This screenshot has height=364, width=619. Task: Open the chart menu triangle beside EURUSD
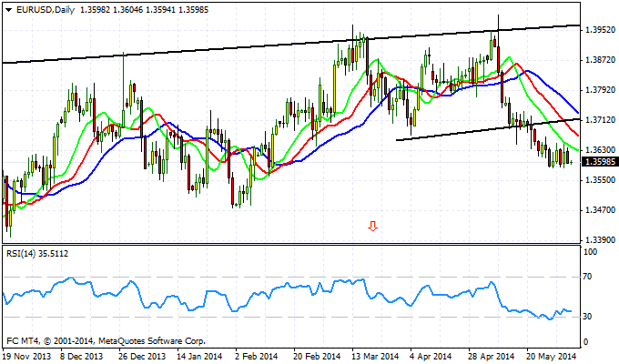point(8,10)
